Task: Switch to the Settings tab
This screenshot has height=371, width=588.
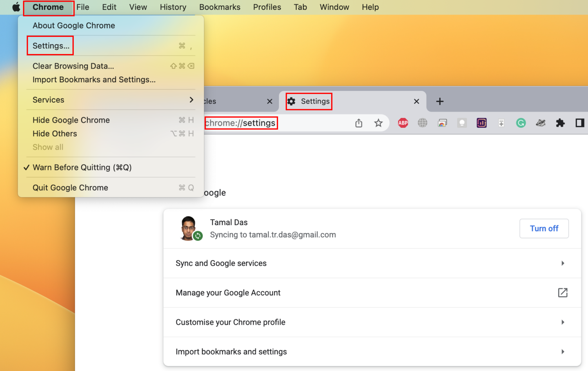Action: pos(352,101)
